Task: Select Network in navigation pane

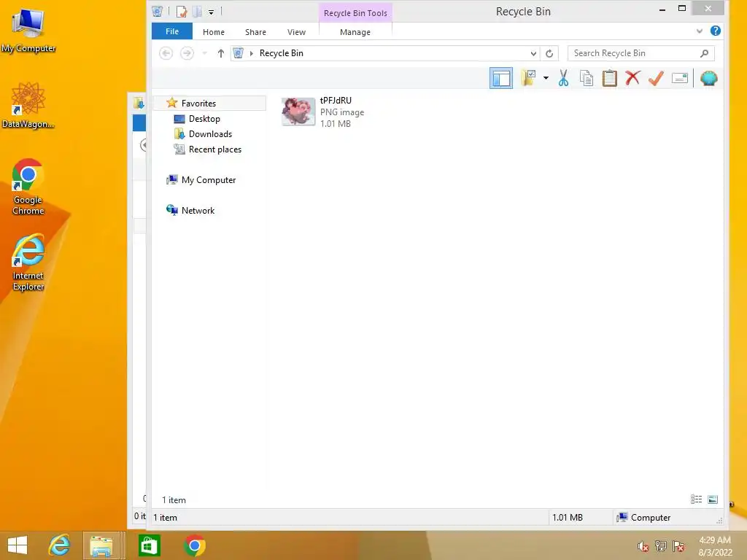Action: tap(198, 211)
